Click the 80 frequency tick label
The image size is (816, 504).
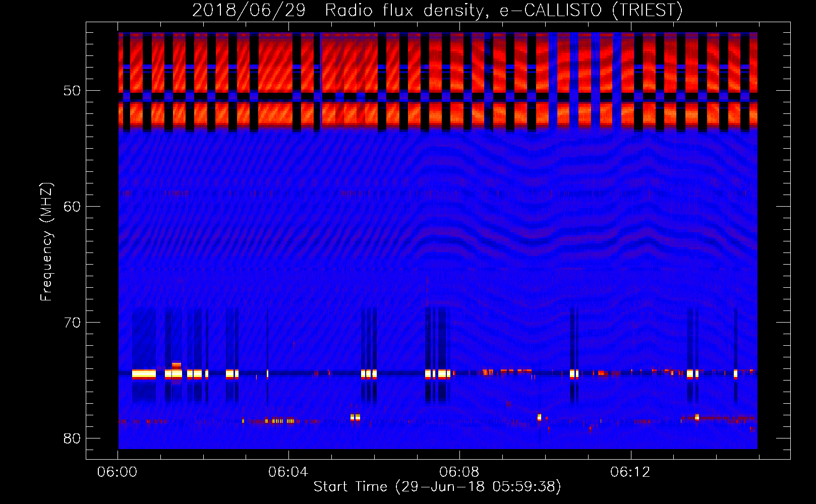[x=73, y=438]
